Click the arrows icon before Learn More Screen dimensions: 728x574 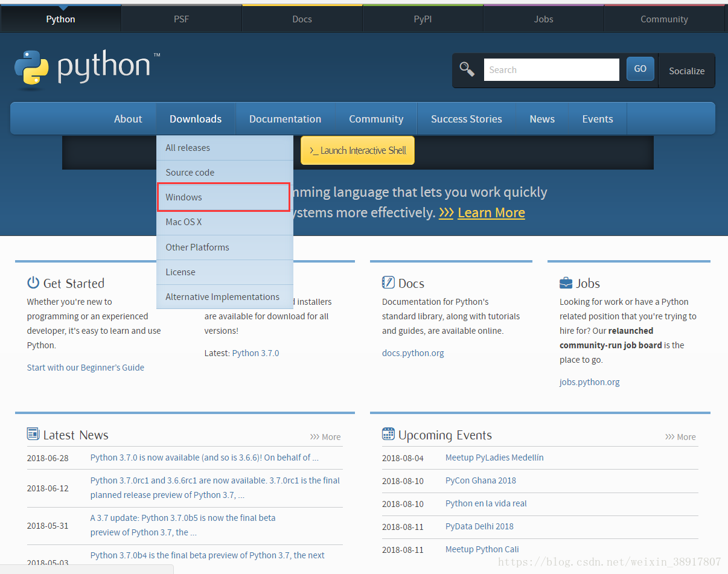point(446,212)
